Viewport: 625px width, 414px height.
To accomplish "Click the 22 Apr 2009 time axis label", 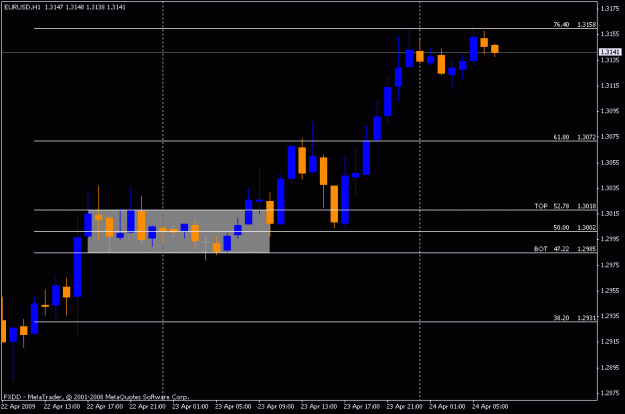I will coord(18,406).
